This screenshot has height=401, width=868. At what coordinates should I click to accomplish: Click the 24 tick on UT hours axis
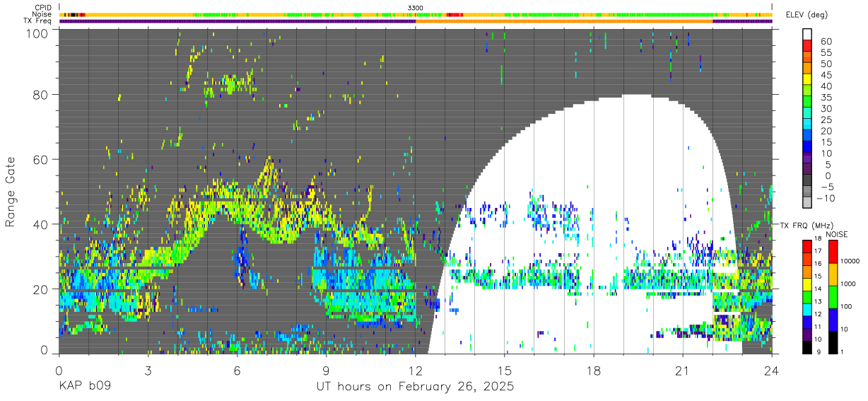tap(771, 371)
